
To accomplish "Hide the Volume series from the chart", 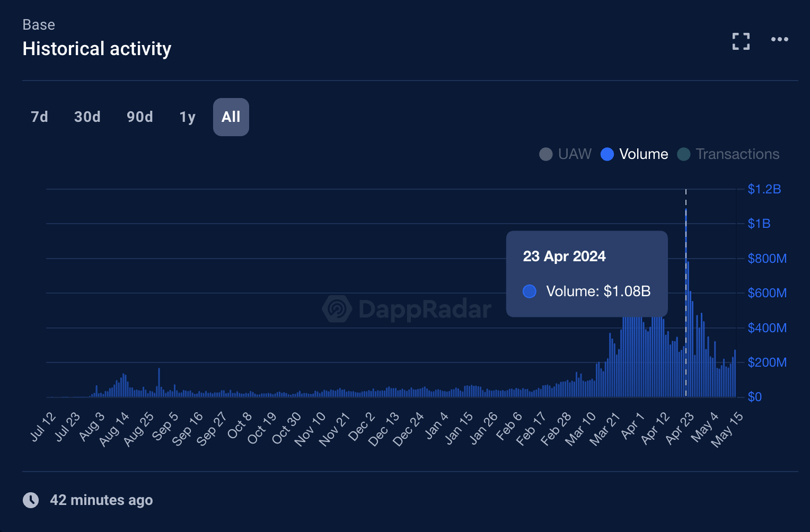I will pos(644,154).
